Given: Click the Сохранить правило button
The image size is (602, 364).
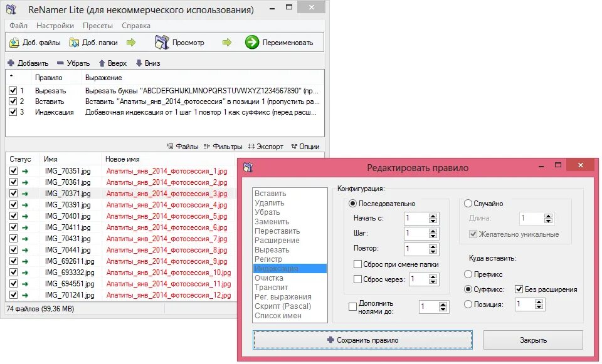Looking at the screenshot, I should pos(362,340).
